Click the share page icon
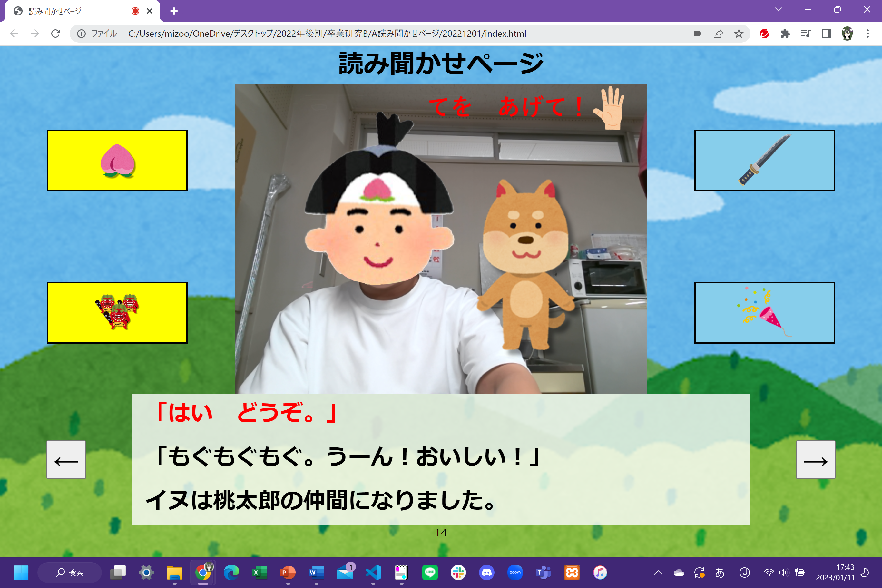The image size is (882, 588). [718, 34]
